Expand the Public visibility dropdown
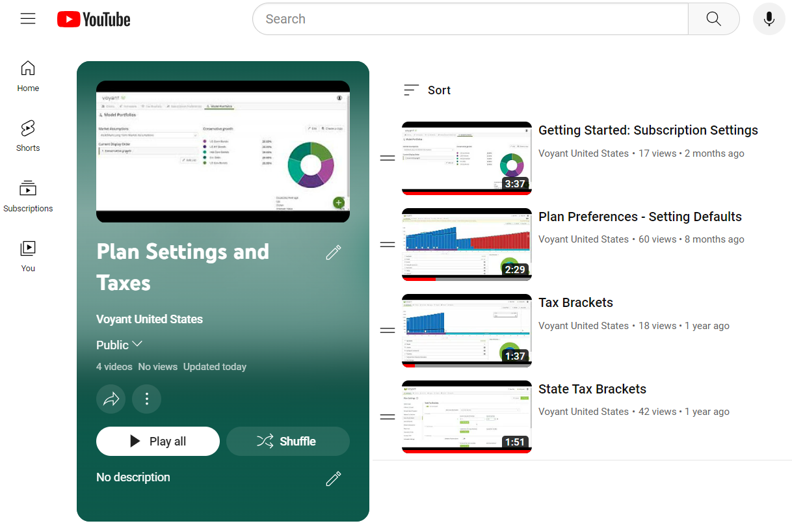792x532 pixels. (x=120, y=345)
